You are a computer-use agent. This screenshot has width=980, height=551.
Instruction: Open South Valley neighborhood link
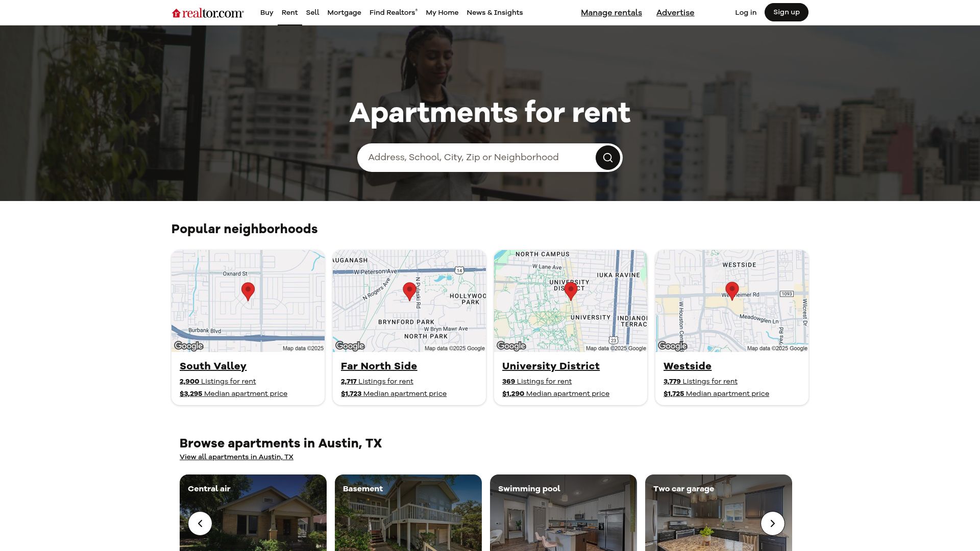[213, 366]
